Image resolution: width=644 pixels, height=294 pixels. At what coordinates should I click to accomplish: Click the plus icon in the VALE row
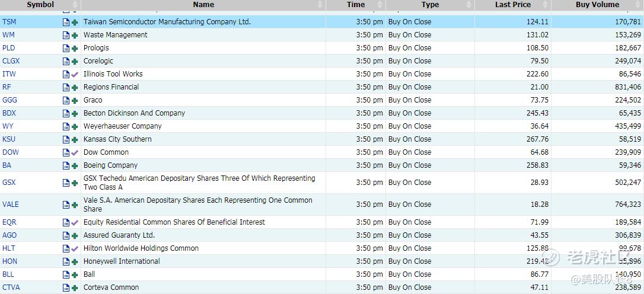(74, 205)
